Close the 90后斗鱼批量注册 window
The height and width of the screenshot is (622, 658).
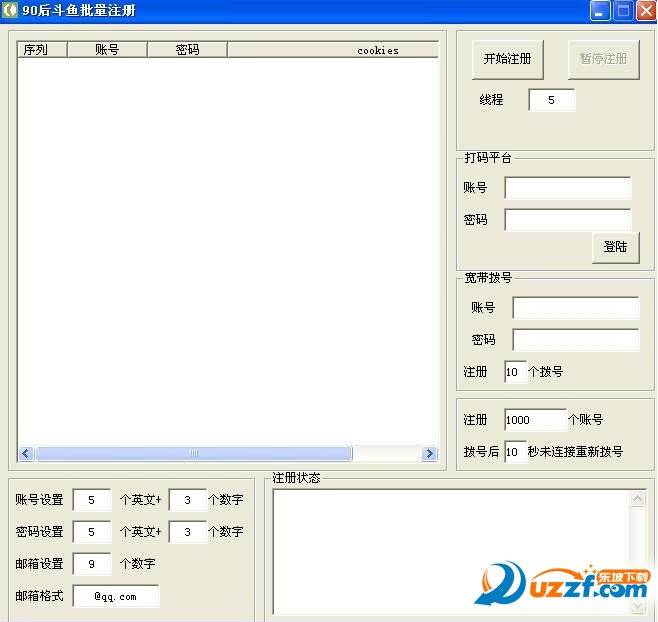[x=646, y=11]
